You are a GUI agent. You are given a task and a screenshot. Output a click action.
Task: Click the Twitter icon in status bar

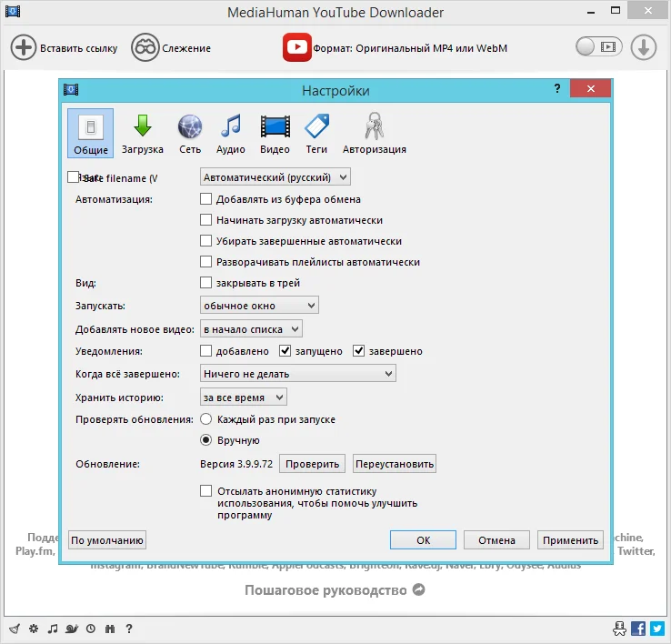656,629
